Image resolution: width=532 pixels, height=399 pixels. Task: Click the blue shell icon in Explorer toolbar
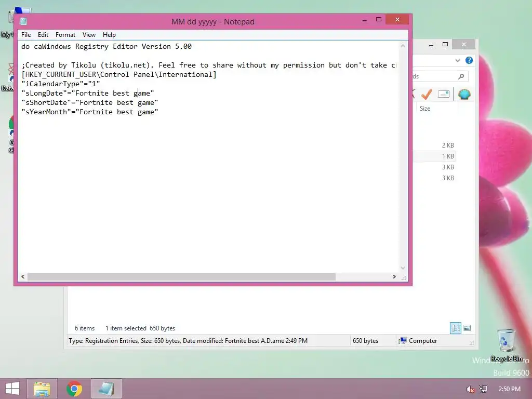click(464, 94)
